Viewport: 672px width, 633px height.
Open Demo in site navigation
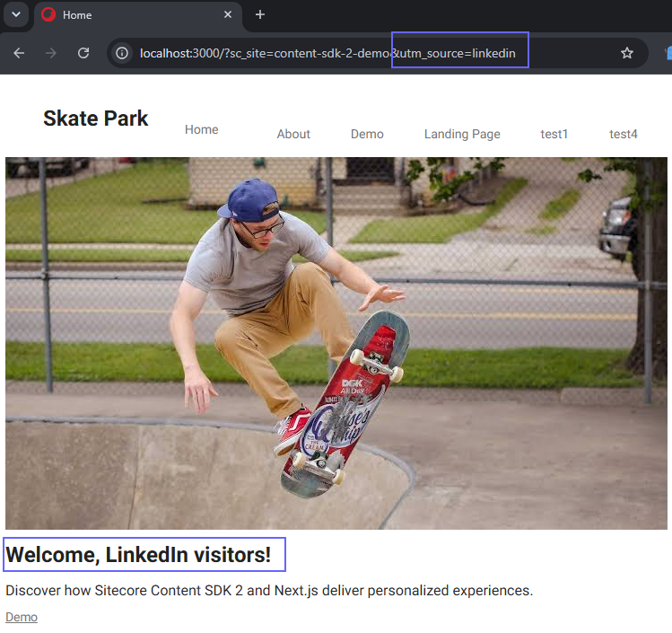367,134
